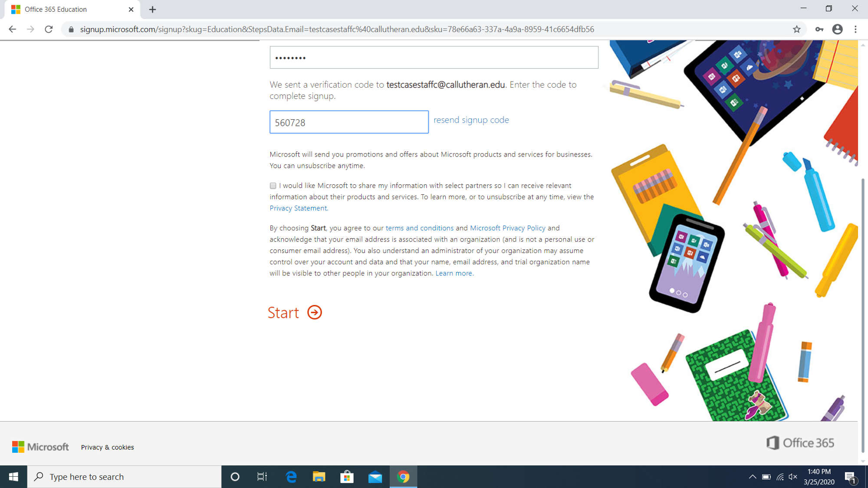Click Privacy & cookies footer link
The height and width of the screenshot is (488, 868).
click(x=107, y=447)
